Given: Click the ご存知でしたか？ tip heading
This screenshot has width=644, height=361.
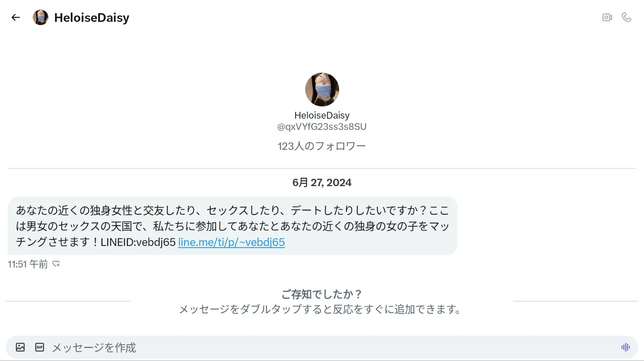Looking at the screenshot, I should [322, 294].
